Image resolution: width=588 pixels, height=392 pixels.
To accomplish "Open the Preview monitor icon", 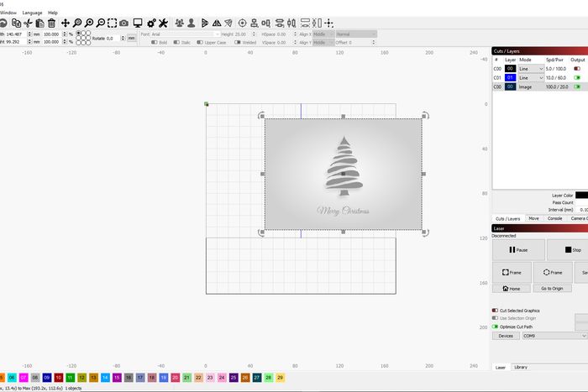I will click(138, 23).
